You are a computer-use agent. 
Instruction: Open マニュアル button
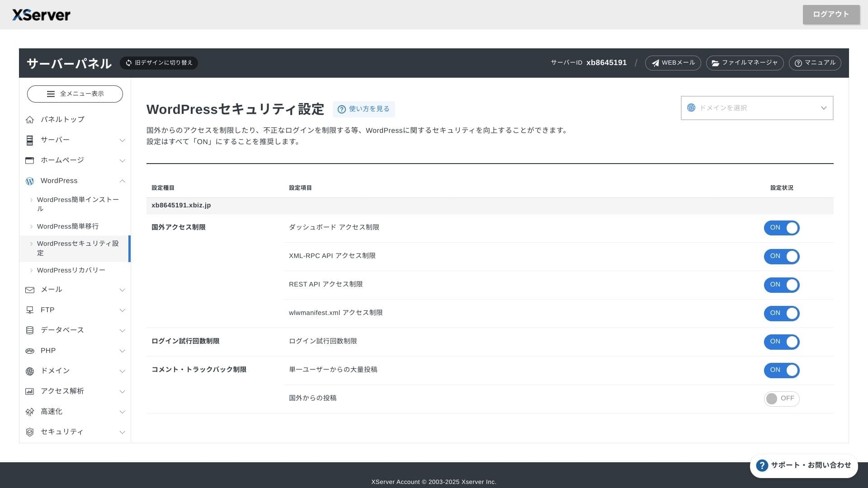click(815, 63)
